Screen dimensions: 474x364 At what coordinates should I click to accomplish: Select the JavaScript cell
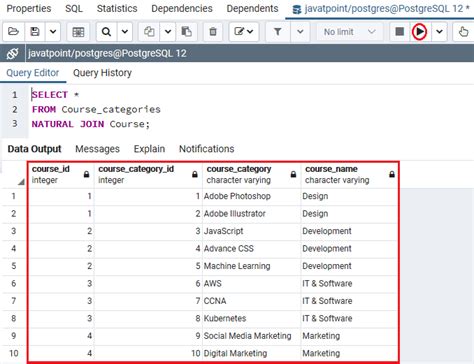[251, 231]
